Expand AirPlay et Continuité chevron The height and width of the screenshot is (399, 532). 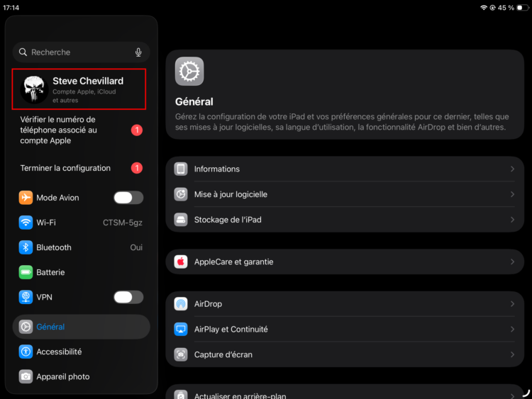pyautogui.click(x=512, y=329)
